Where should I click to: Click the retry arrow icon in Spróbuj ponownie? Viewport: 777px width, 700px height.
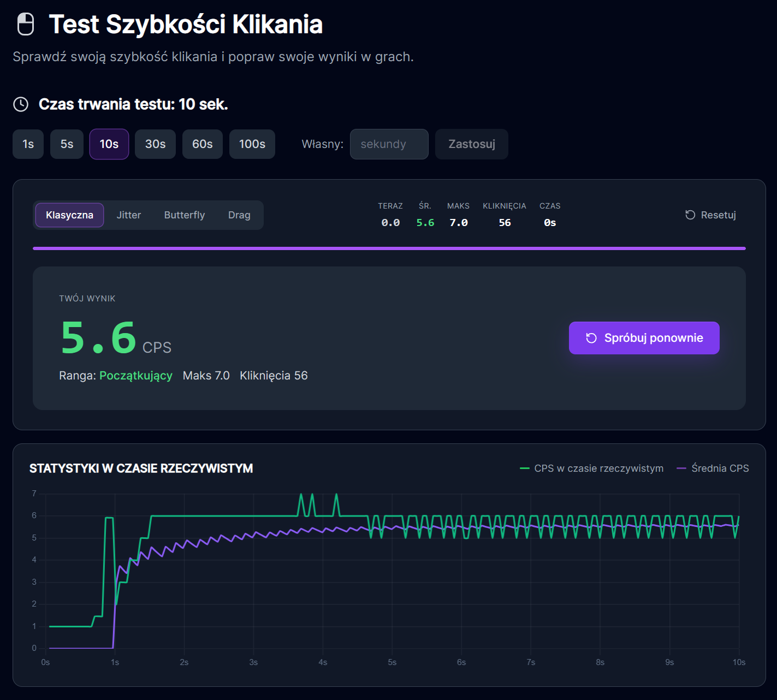pyautogui.click(x=591, y=338)
